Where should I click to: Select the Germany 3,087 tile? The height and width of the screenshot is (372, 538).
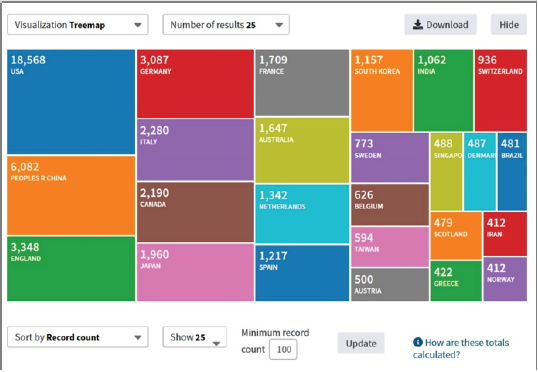[195, 84]
